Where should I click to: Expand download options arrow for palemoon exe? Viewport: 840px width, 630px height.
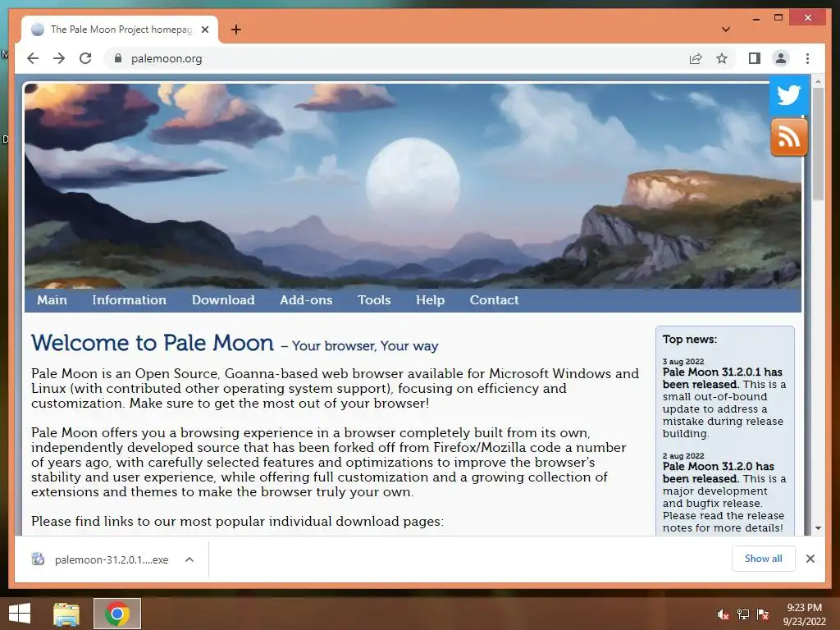coord(189,559)
